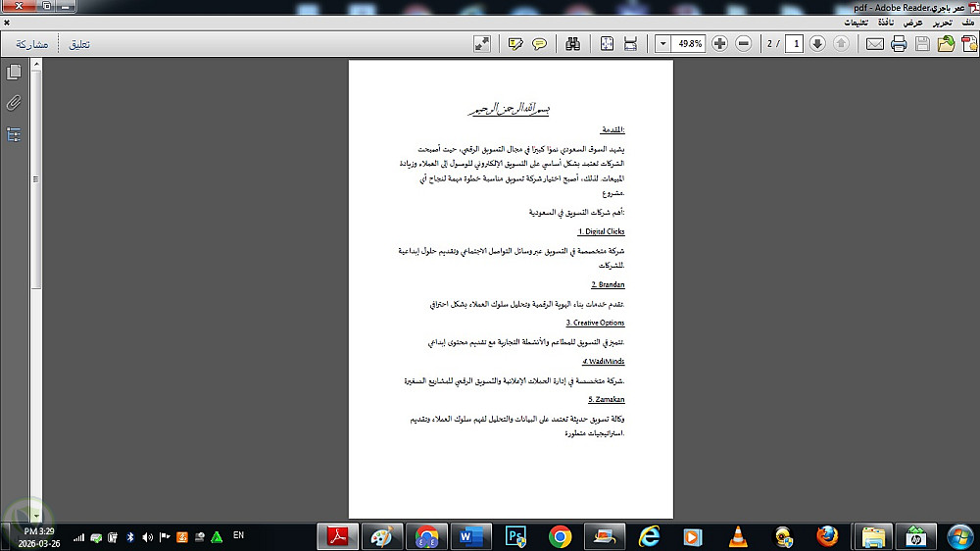Open the ملف (File) menu
Screen dimensions: 980x551
pos(968,23)
